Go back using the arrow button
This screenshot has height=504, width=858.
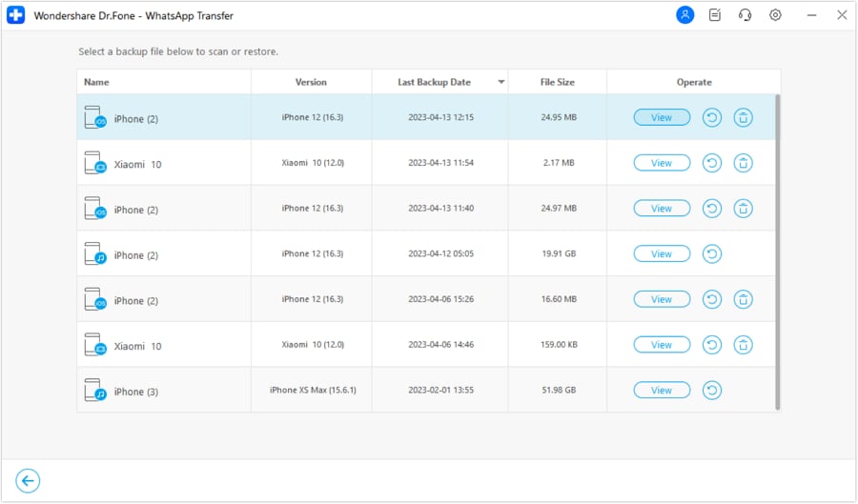[x=28, y=481]
